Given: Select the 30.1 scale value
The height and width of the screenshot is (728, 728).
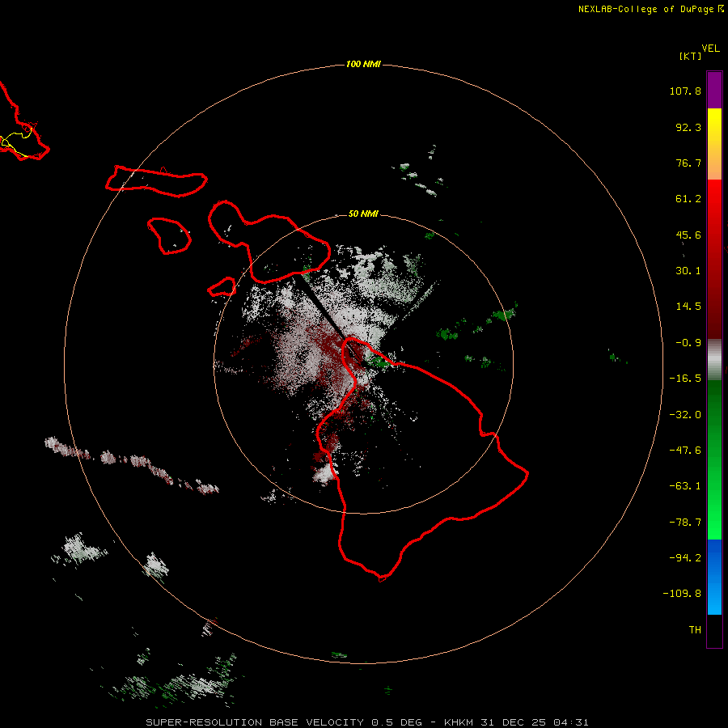Looking at the screenshot, I should [688, 271].
